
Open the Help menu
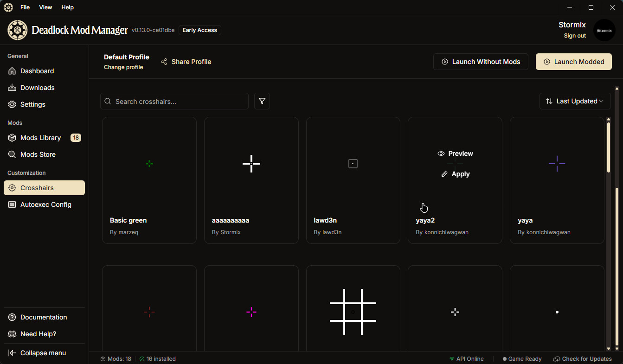(x=67, y=7)
